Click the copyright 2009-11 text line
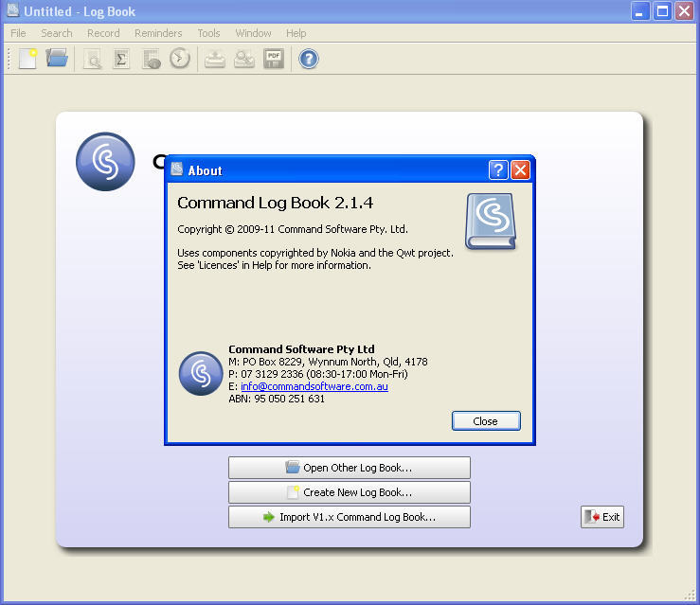Screen dimensions: 700x605 click(x=293, y=229)
